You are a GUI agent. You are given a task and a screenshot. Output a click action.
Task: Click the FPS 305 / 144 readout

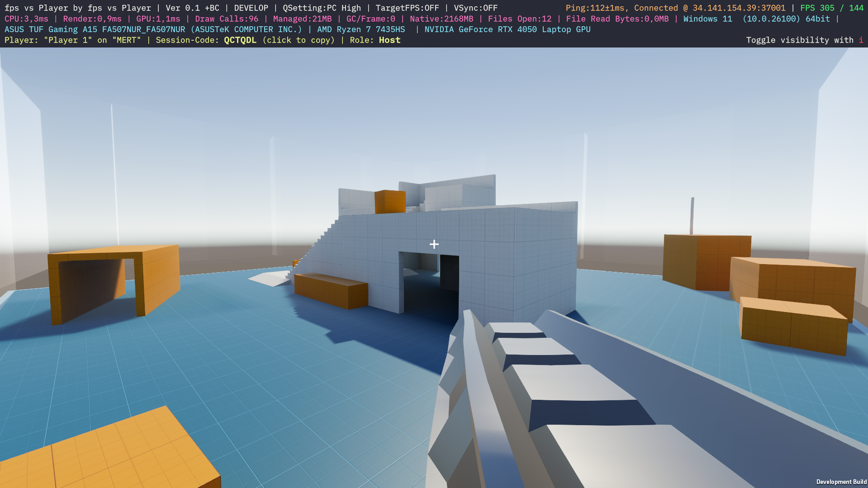pyautogui.click(x=832, y=8)
